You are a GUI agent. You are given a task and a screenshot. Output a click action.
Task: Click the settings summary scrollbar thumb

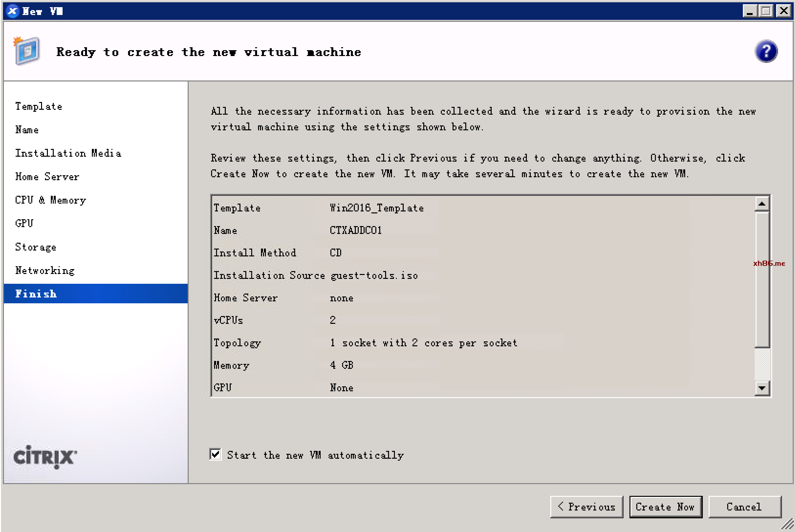(762, 280)
